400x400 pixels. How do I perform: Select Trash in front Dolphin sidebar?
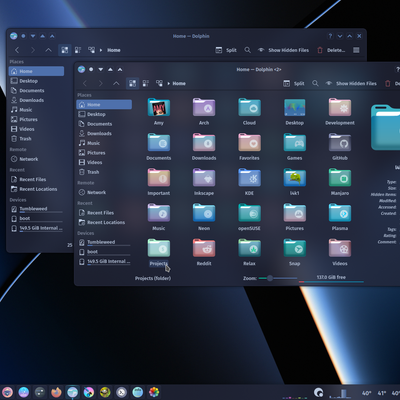coord(104,172)
